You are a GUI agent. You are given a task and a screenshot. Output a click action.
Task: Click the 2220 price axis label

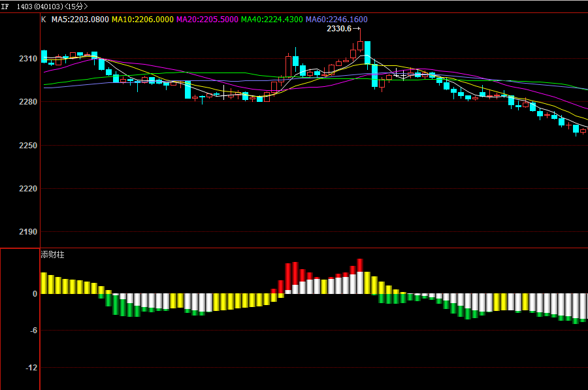pos(28,188)
